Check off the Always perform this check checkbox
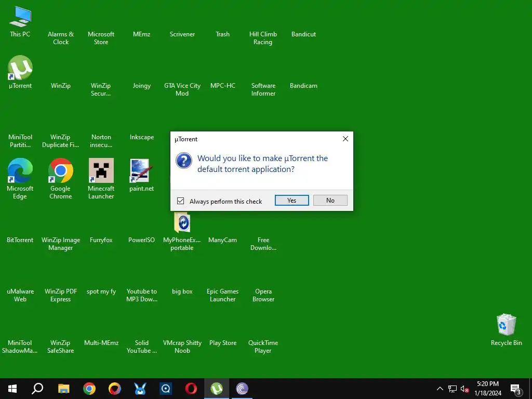 pyautogui.click(x=180, y=201)
